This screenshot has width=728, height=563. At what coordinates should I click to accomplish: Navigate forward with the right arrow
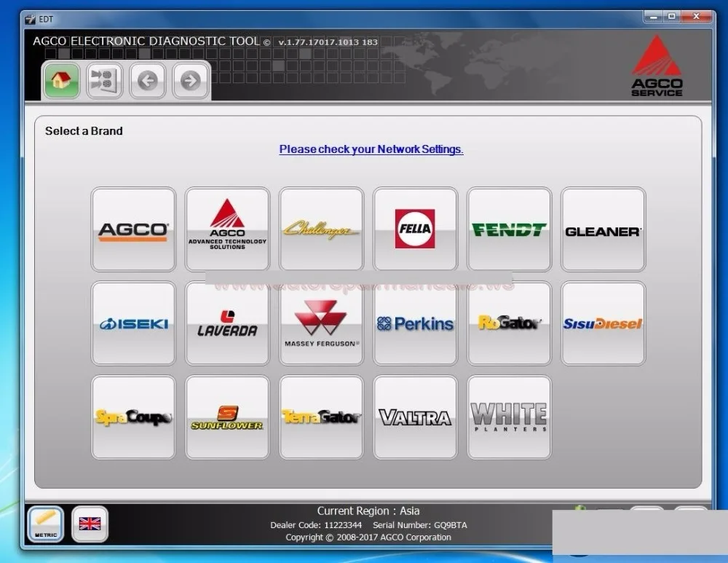coord(190,81)
